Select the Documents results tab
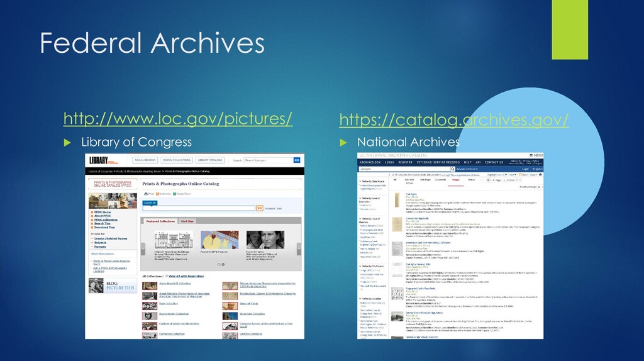 click(440, 179)
